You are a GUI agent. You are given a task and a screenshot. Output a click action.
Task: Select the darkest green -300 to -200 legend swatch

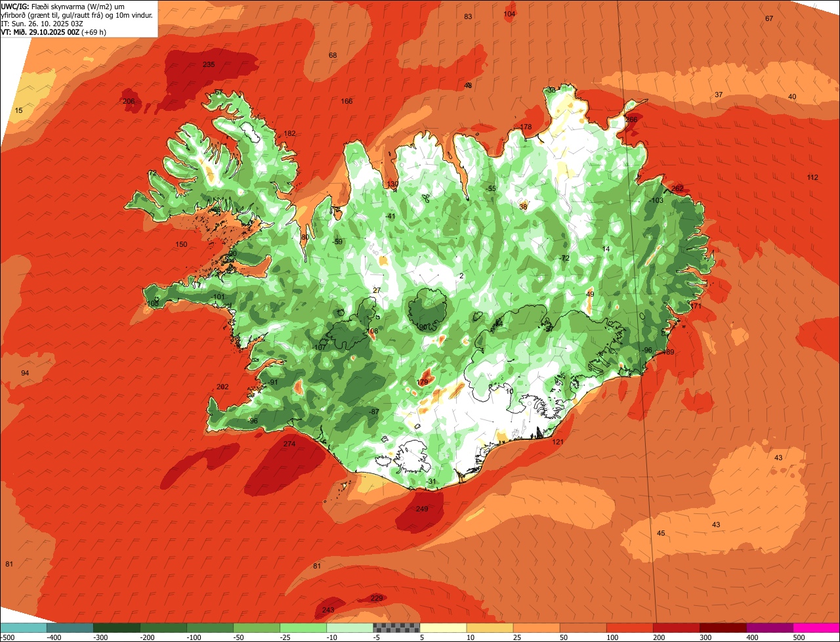[116, 628]
